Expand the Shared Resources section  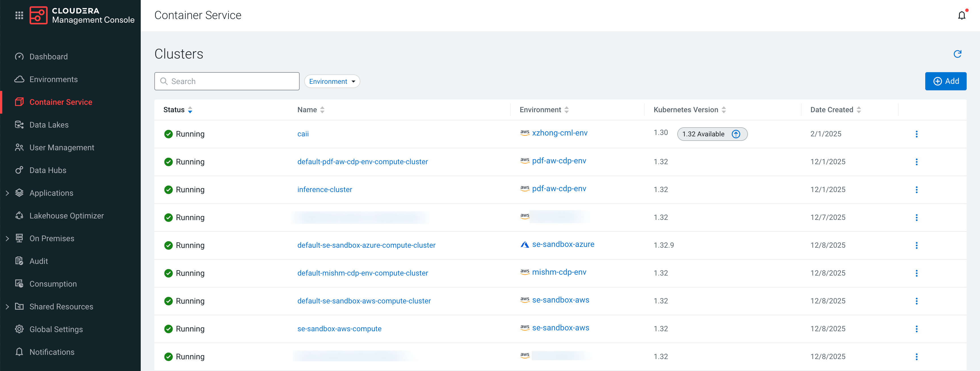8,306
